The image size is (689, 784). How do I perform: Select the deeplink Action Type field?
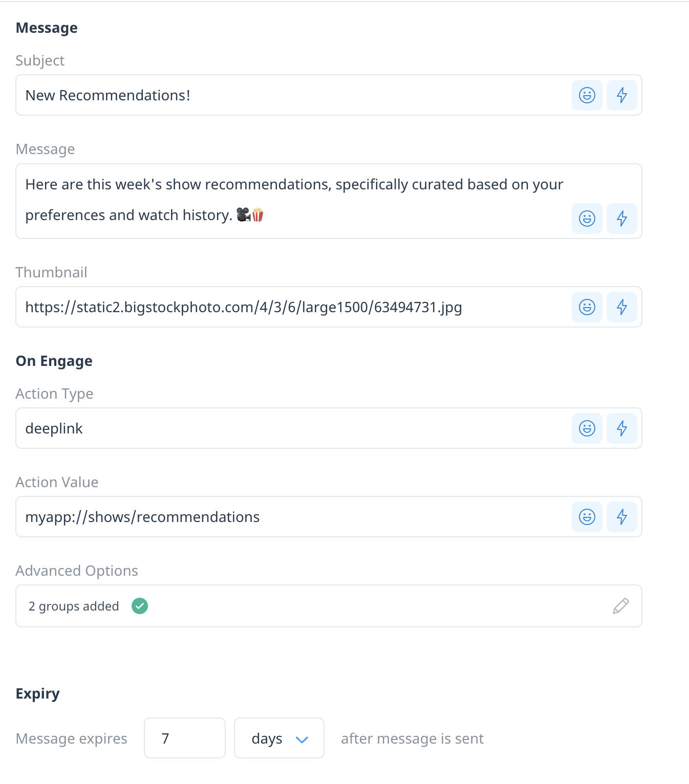(x=256, y=428)
